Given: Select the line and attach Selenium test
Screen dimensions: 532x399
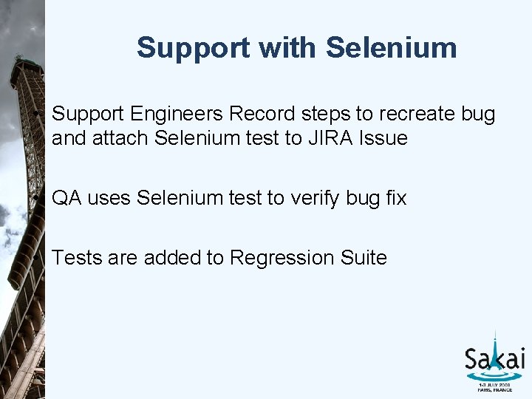Looking at the screenshot, I should [230, 138].
